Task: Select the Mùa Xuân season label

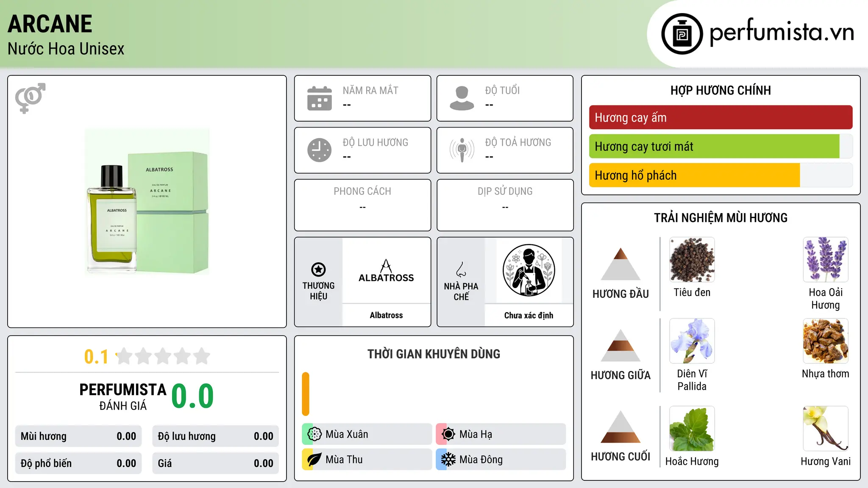Action: [x=347, y=434]
